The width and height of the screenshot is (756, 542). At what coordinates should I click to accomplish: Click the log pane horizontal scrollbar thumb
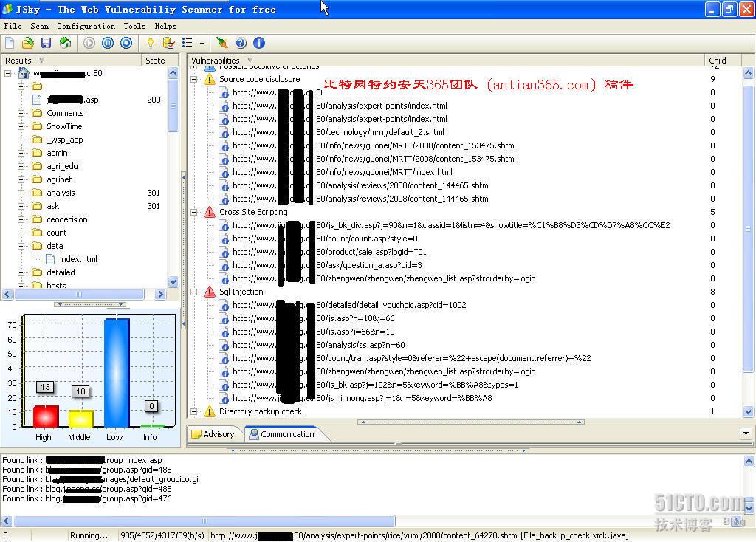(x=205, y=521)
